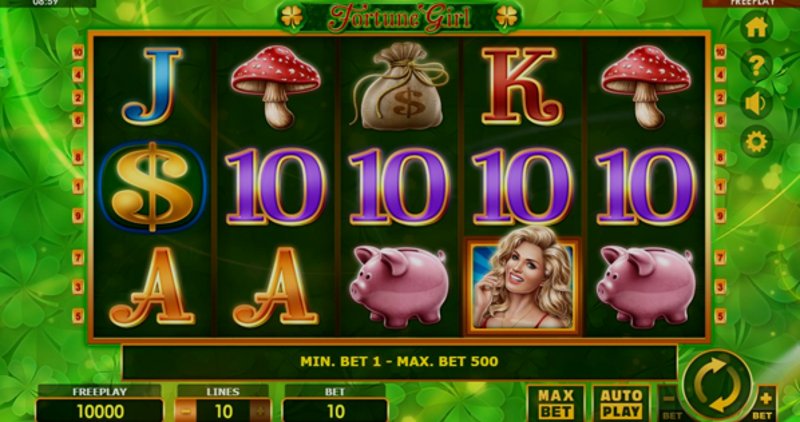
Task: Click the Fortune Girl title logo
Action: [399, 17]
